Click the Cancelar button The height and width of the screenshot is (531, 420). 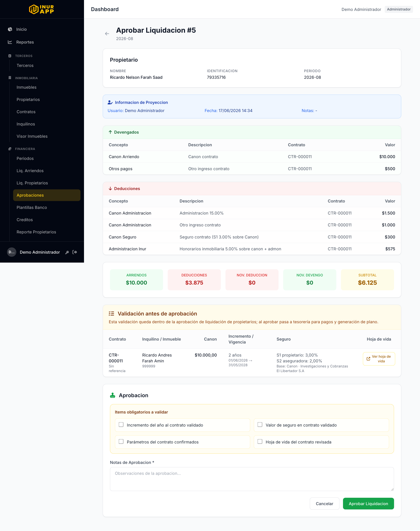pyautogui.click(x=324, y=504)
